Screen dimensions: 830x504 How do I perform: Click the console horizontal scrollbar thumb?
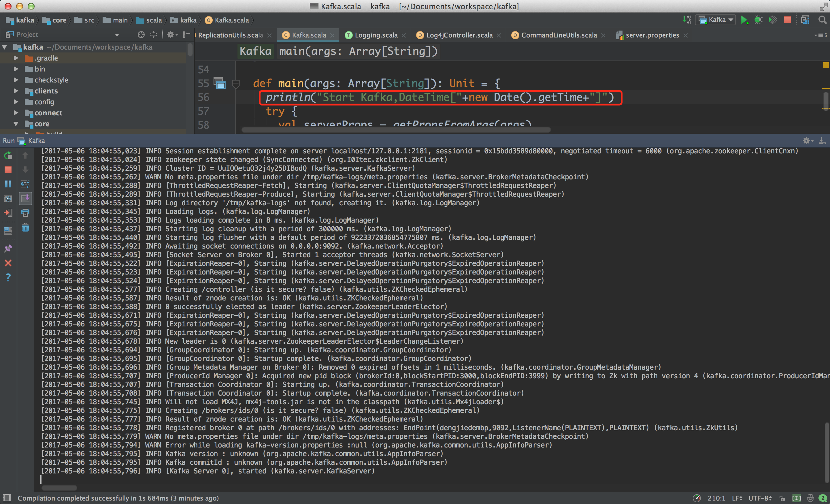pos(59,488)
